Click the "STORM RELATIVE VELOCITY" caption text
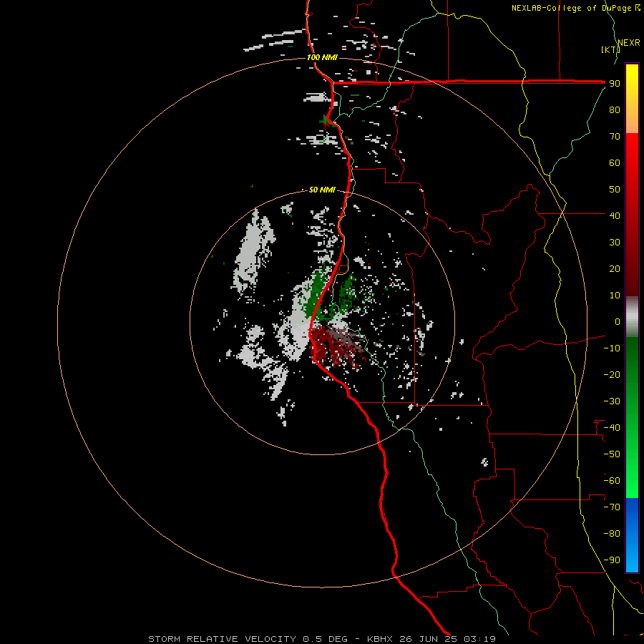The height and width of the screenshot is (644, 644). (x=223, y=639)
